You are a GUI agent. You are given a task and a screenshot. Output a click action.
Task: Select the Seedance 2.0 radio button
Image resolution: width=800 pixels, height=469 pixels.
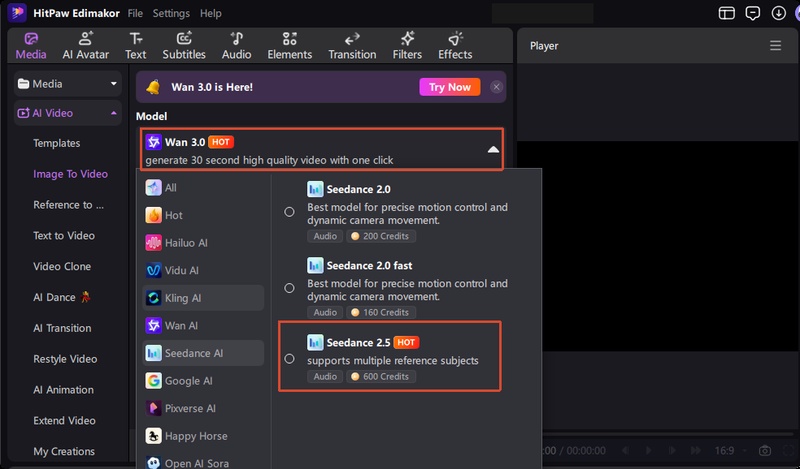[x=289, y=212]
